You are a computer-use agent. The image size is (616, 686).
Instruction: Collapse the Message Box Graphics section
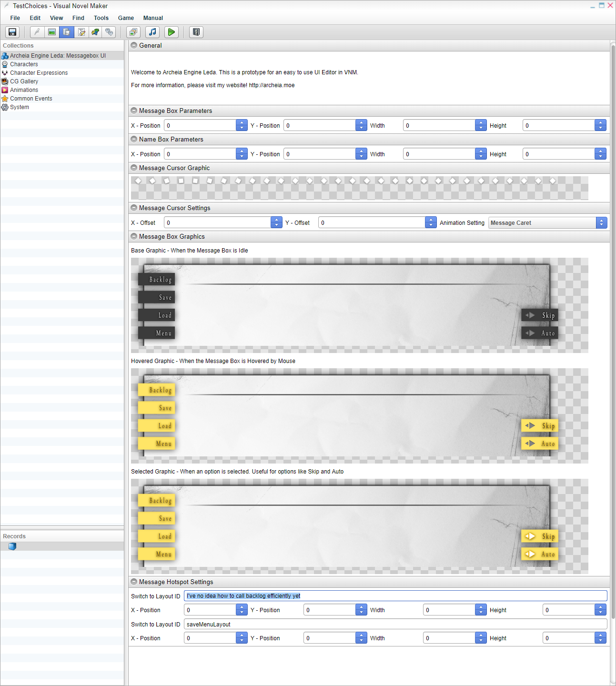[x=134, y=236]
